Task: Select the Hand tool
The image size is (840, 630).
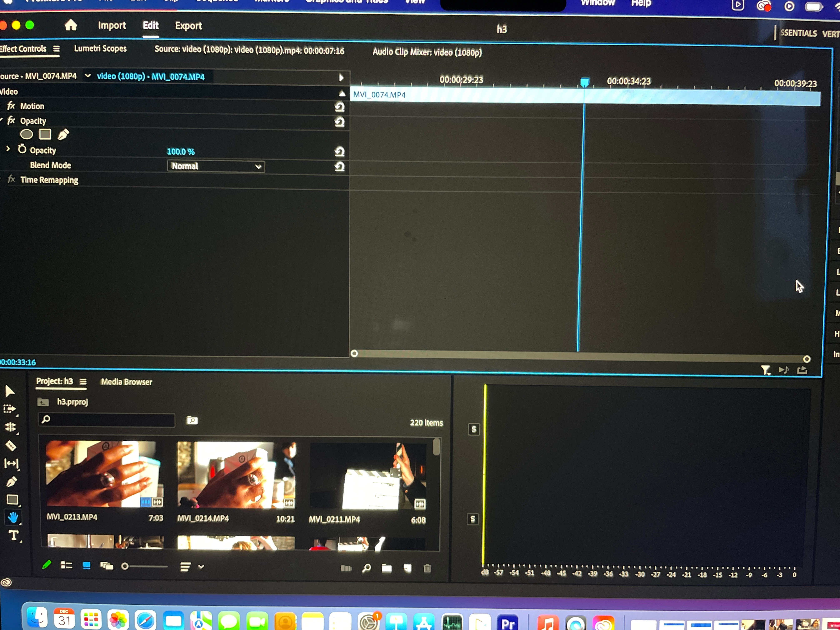Action: tap(13, 517)
